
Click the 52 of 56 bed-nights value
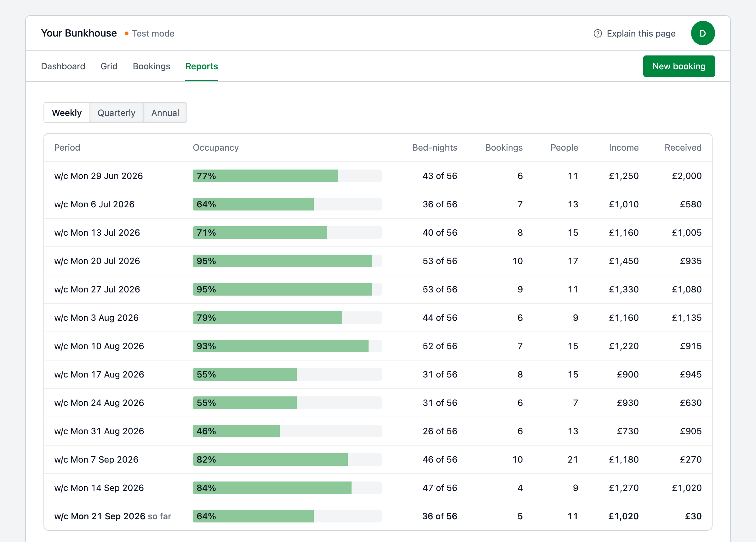coord(440,346)
